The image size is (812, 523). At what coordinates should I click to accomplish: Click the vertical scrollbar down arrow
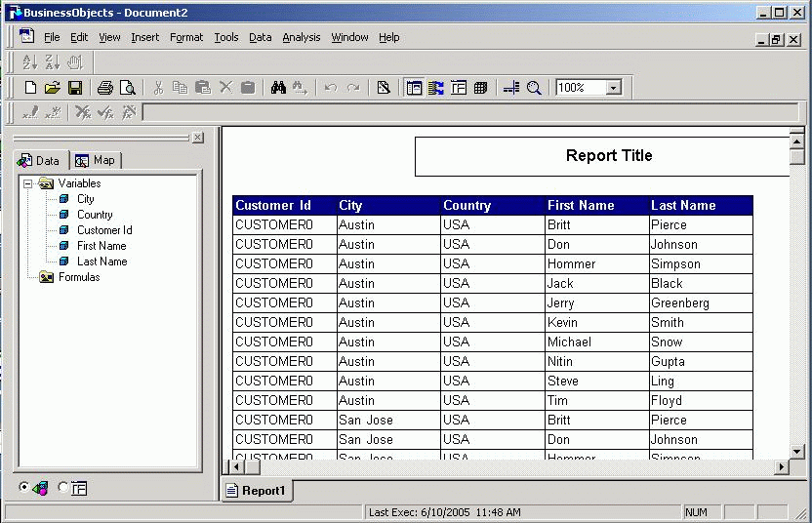(797, 452)
